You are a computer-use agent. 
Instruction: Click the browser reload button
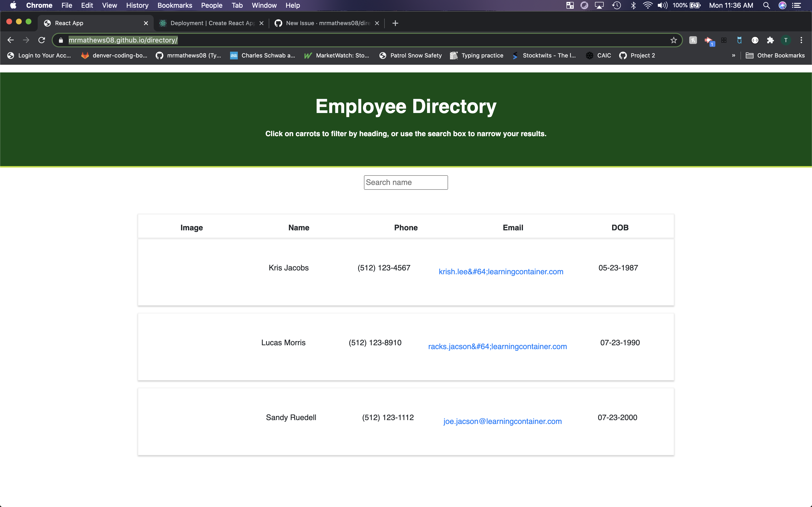tap(42, 40)
